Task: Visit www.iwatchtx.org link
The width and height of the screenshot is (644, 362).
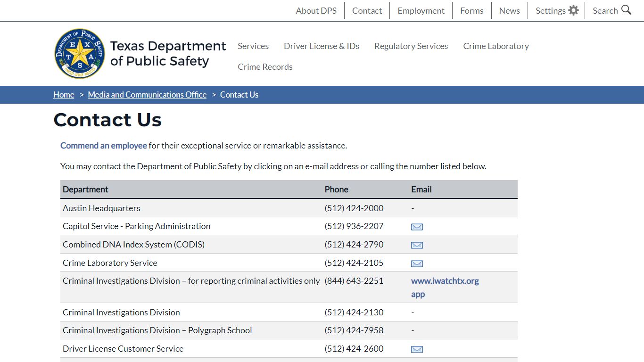Action: [x=445, y=281]
